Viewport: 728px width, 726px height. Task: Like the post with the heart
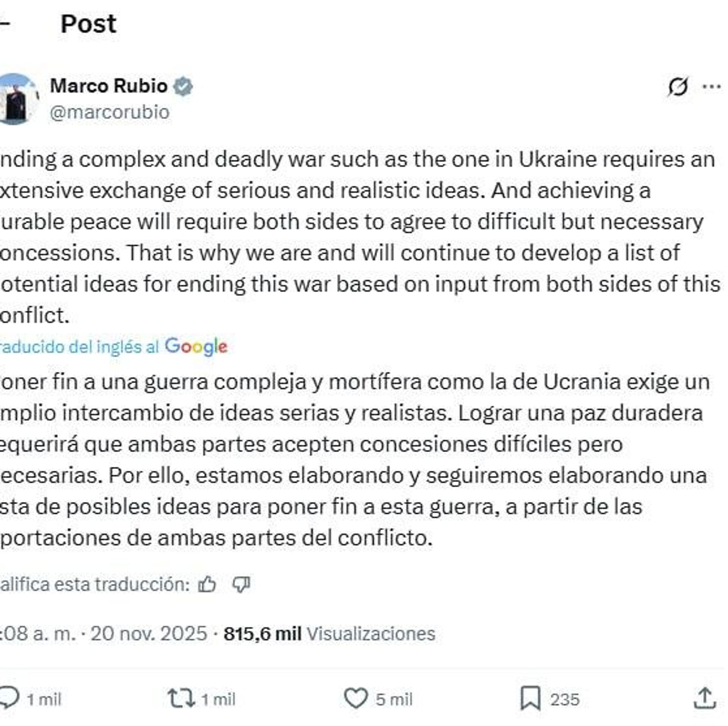(x=356, y=698)
